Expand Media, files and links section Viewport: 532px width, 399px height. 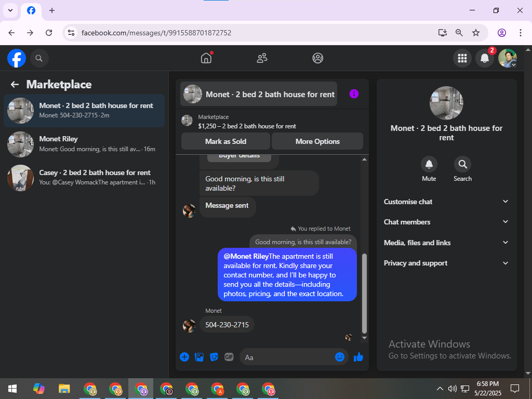(x=446, y=243)
